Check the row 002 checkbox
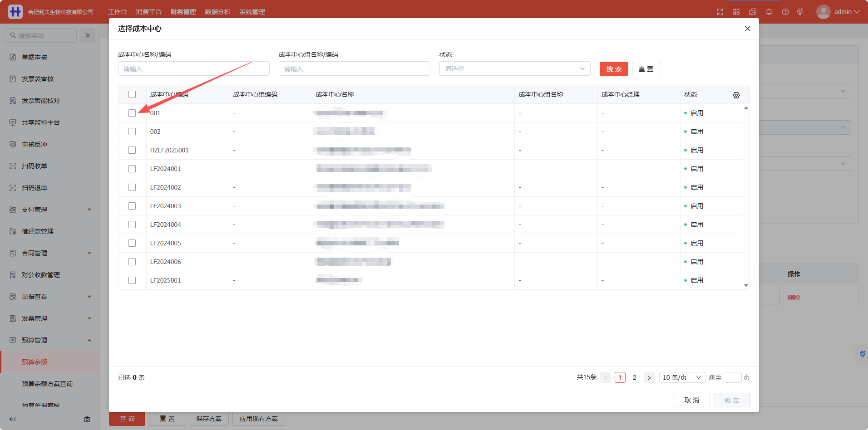 pos(132,132)
